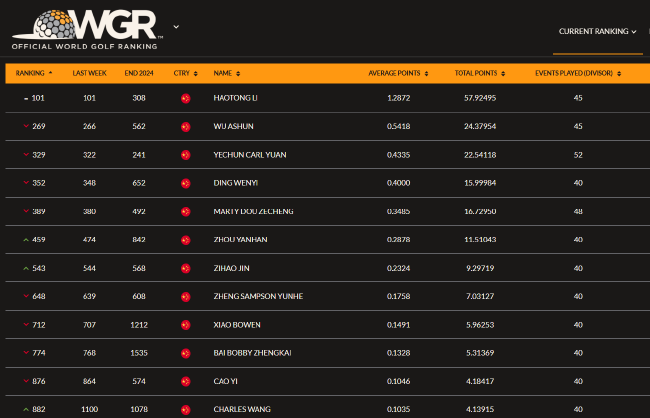Select the Bai Bobby Zhengkai name
The image size is (650, 418).
click(252, 353)
